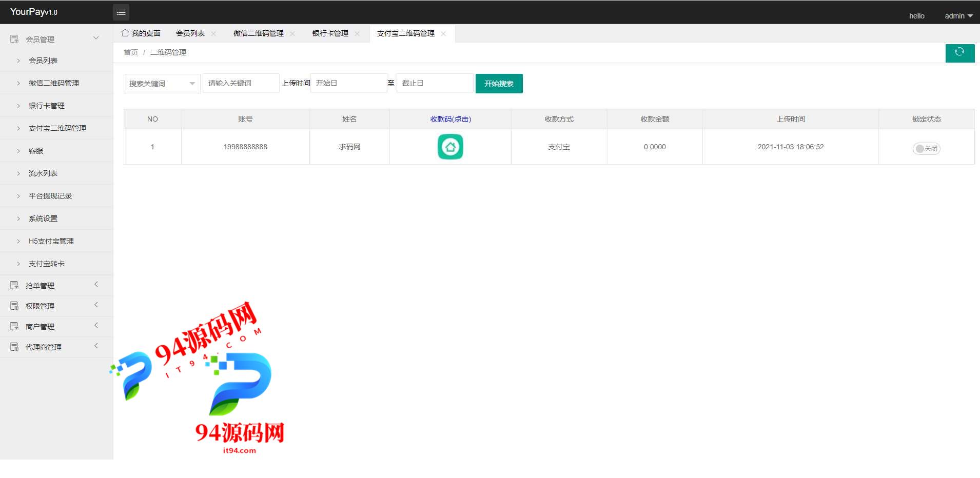Click the 二维码管理 breadcrumb
The height and width of the screenshot is (478, 980).
point(168,52)
